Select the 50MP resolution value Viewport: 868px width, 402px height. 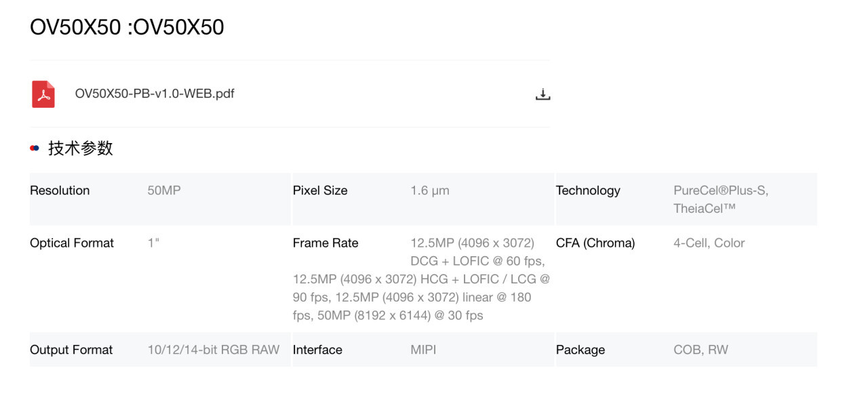point(164,190)
